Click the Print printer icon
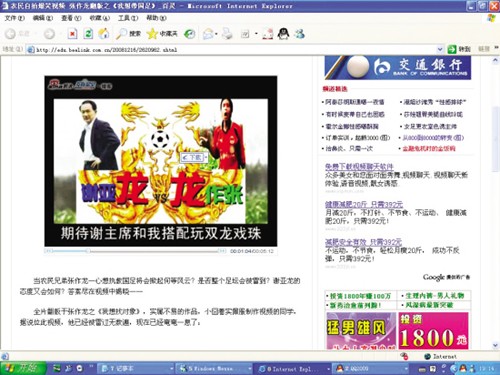This screenshot has height=375, width=500. [x=227, y=34]
